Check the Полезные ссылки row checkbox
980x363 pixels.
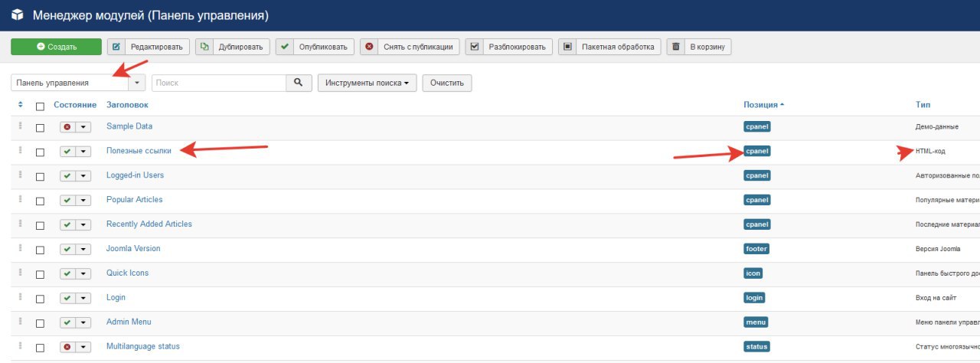pos(41,152)
